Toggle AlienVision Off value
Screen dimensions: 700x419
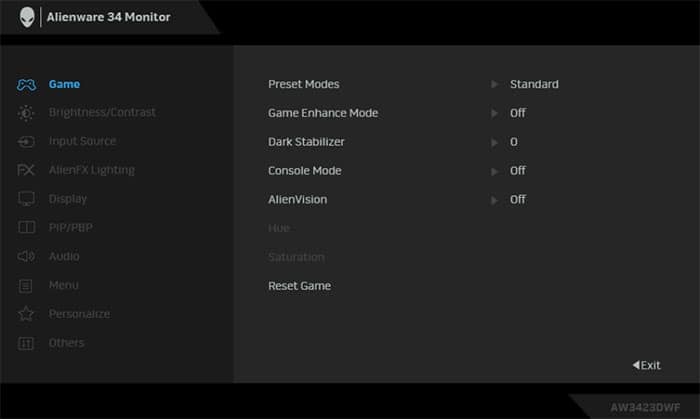pyautogui.click(x=517, y=199)
